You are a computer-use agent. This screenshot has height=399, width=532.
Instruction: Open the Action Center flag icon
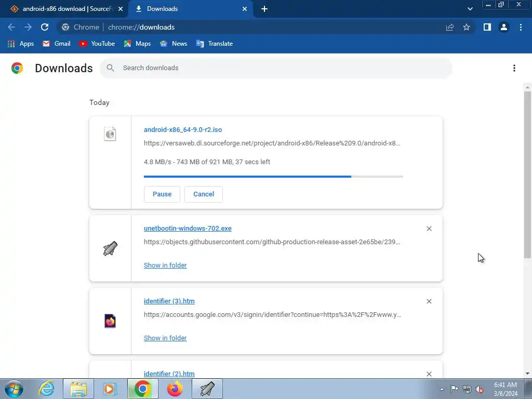(454, 389)
